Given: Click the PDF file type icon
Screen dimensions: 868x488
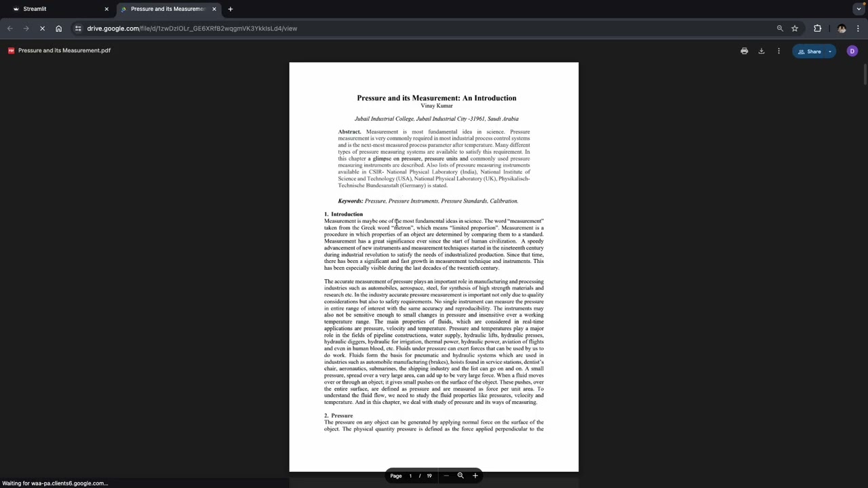Looking at the screenshot, I should [11, 50].
